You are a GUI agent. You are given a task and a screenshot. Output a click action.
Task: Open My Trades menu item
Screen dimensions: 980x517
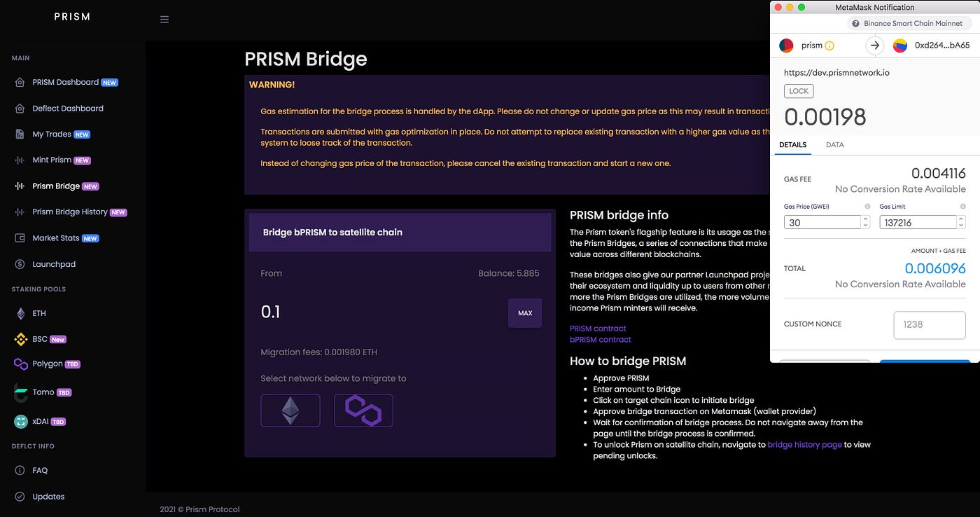point(52,134)
